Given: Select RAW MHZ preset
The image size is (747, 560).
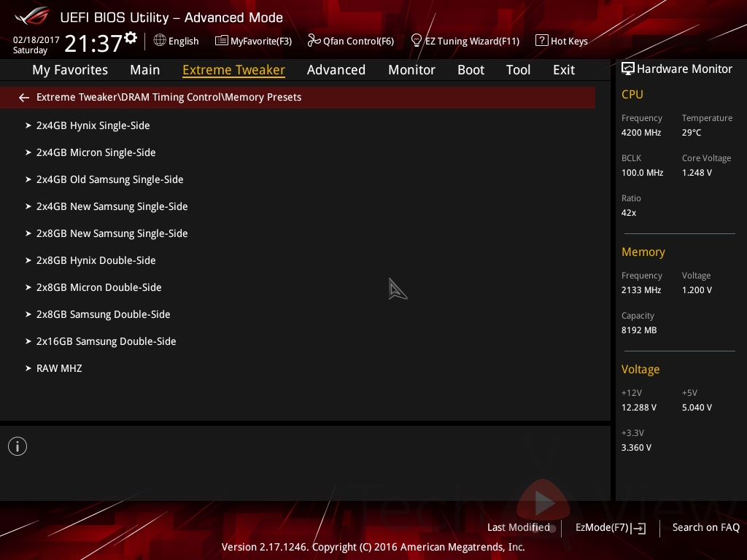Looking at the screenshot, I should (59, 368).
